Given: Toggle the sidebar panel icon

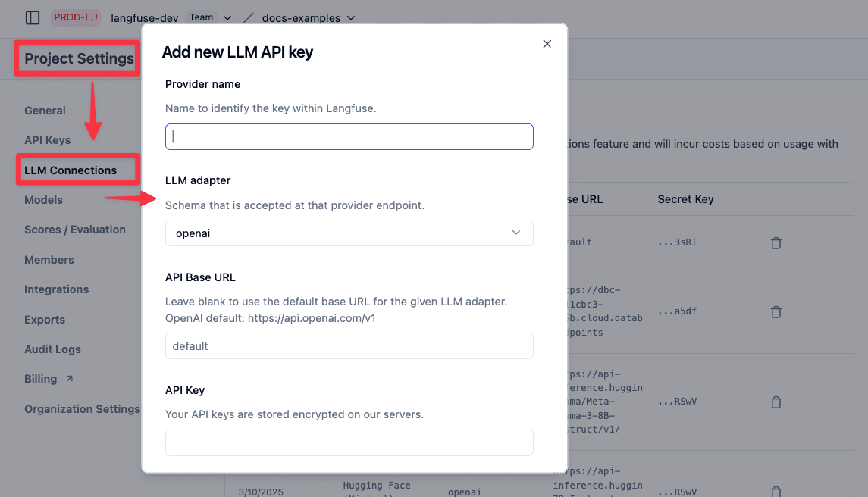Looking at the screenshot, I should 33,17.
